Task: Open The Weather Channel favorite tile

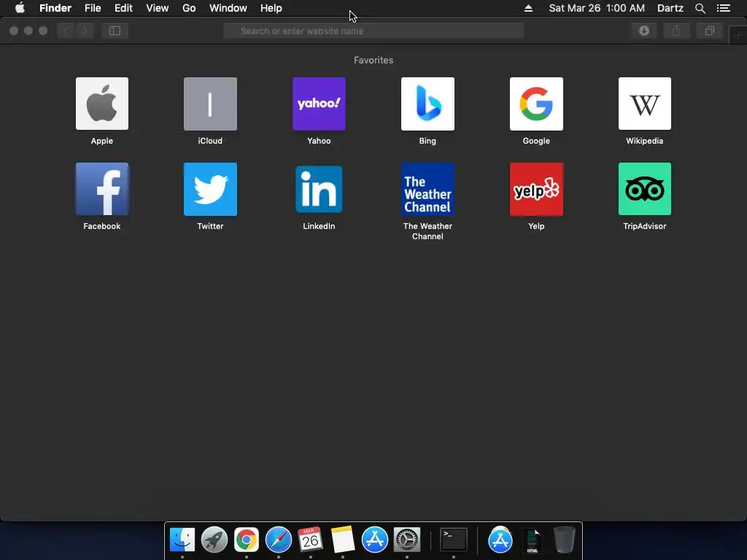Action: click(x=427, y=189)
